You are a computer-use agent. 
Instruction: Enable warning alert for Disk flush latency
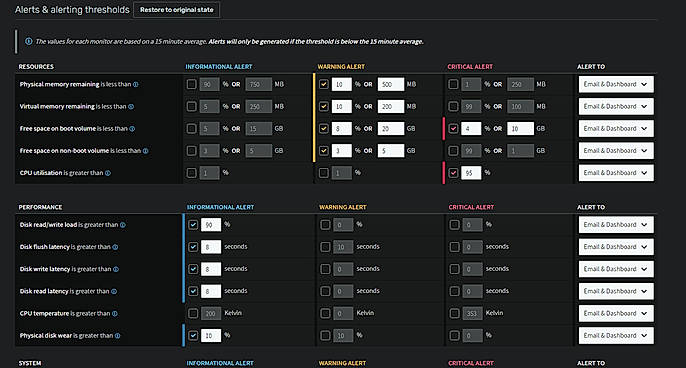tap(325, 247)
